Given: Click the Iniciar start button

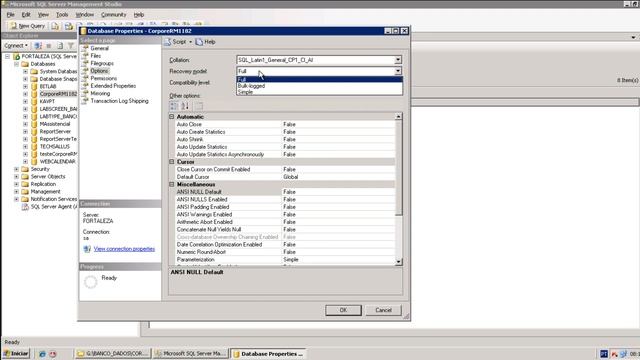Looking at the screenshot, I should click(x=16, y=354).
